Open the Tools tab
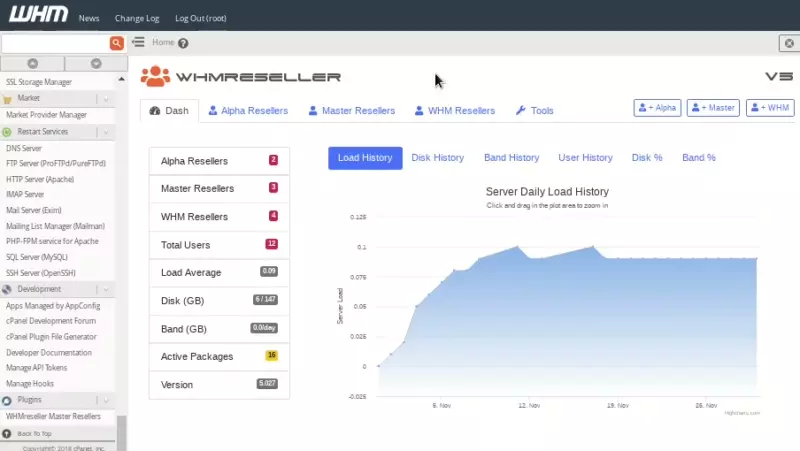Viewport: 800px width, 451px height. coord(535,111)
